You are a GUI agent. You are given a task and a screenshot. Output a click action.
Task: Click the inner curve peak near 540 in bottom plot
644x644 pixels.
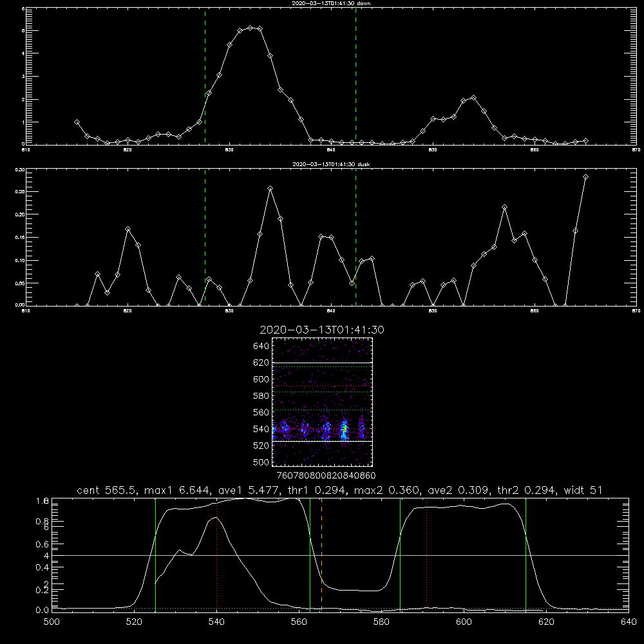point(215,518)
